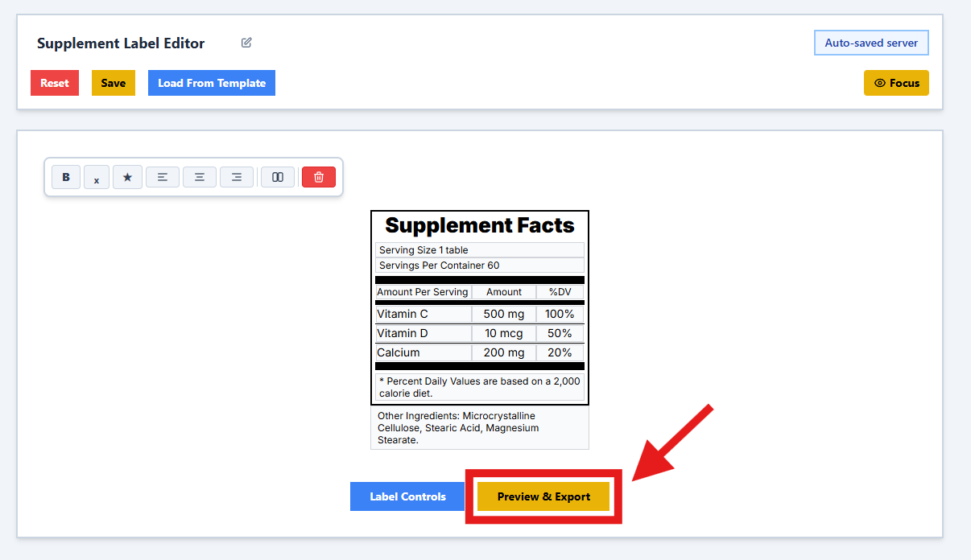Select the Vitamin C amount cell
971x560 pixels.
pos(503,314)
